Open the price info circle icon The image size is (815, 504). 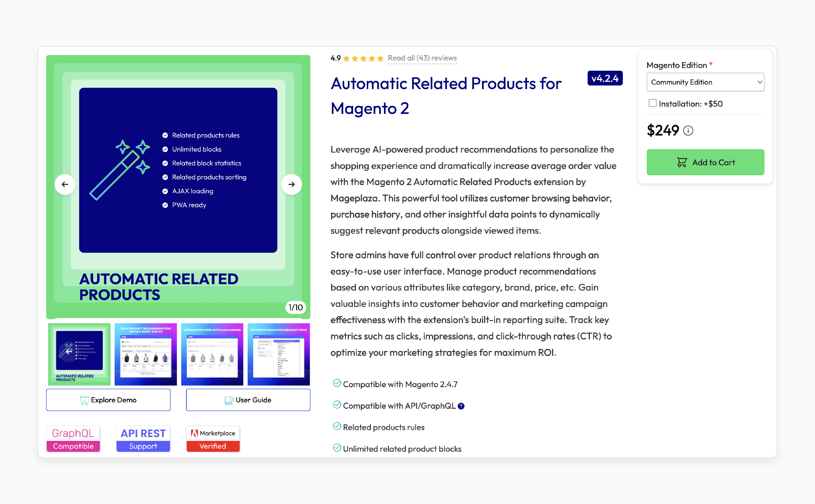point(688,131)
